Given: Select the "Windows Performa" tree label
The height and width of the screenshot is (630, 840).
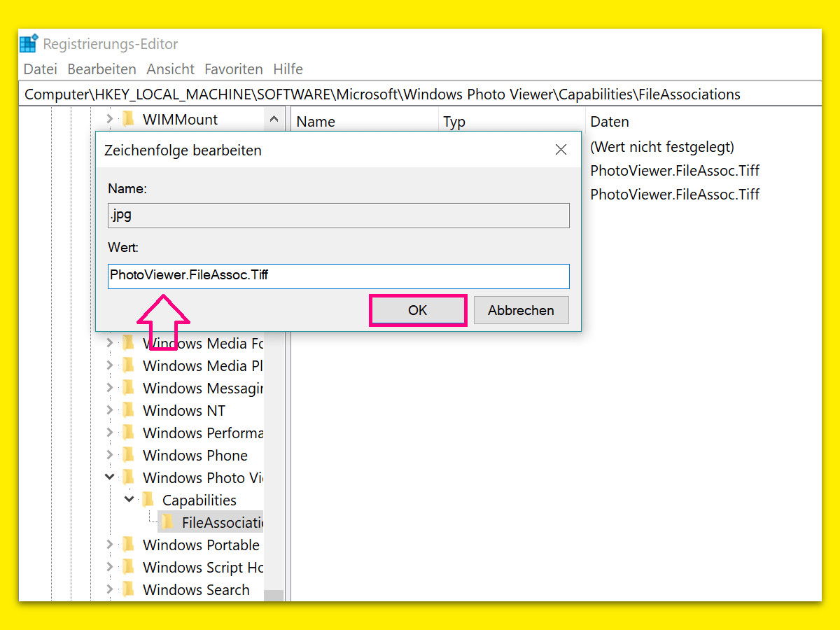Looking at the screenshot, I should pos(203,433).
